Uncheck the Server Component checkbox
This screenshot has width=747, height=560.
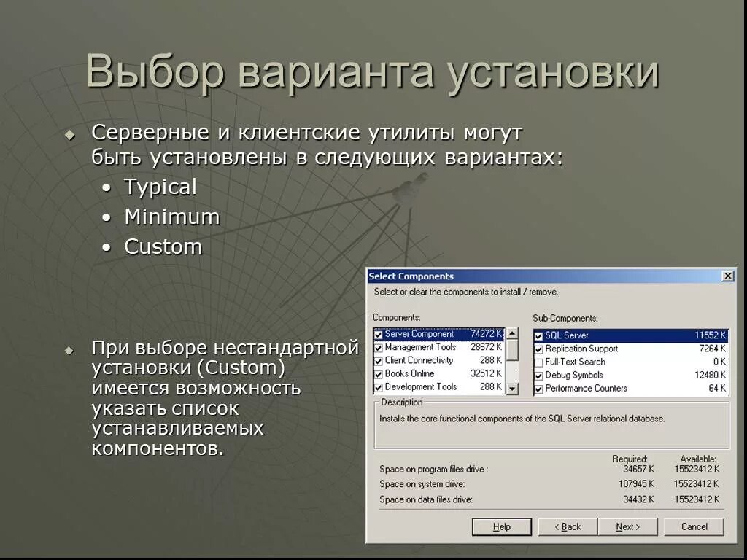[379, 335]
